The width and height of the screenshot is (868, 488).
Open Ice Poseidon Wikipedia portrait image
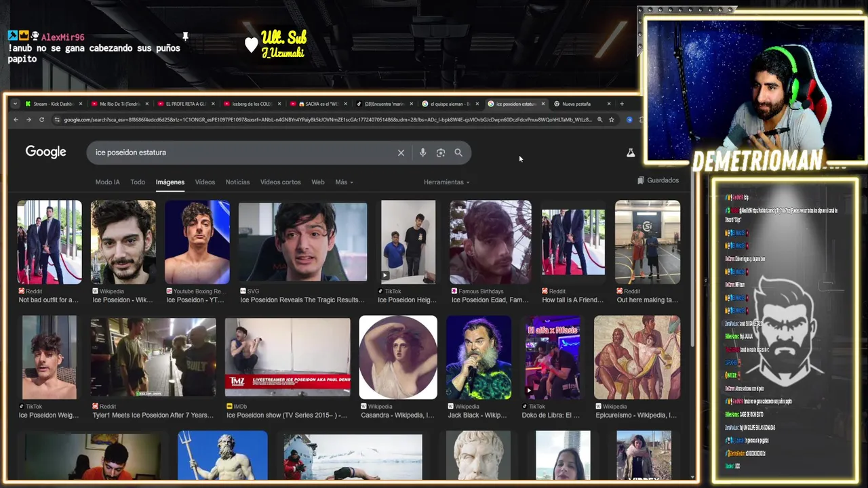pyautogui.click(x=123, y=242)
